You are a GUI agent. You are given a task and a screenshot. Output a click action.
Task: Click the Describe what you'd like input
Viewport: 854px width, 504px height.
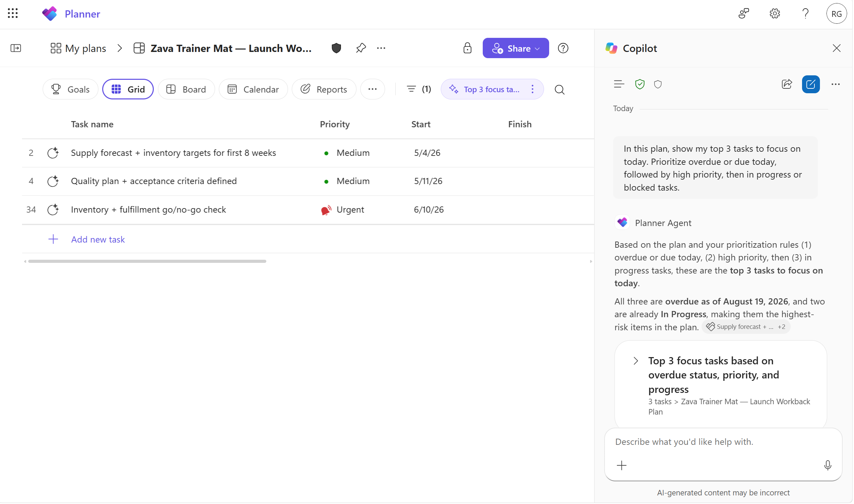tap(723, 442)
